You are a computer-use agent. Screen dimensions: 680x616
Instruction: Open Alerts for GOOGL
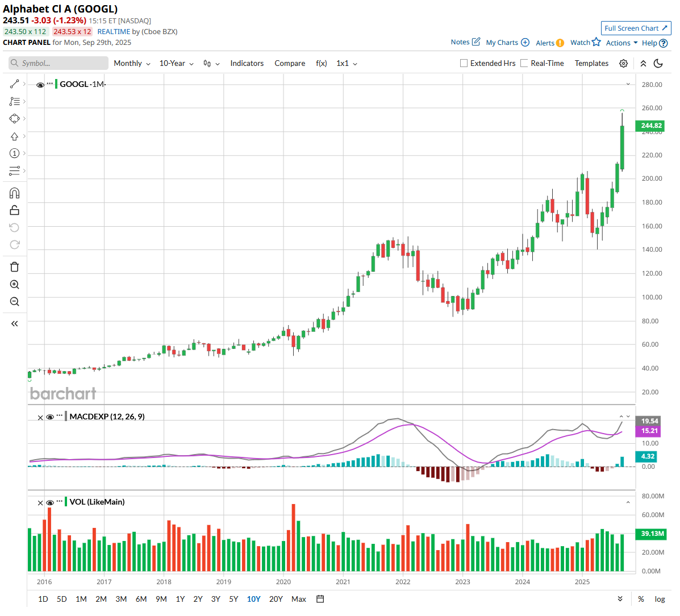pyautogui.click(x=549, y=43)
